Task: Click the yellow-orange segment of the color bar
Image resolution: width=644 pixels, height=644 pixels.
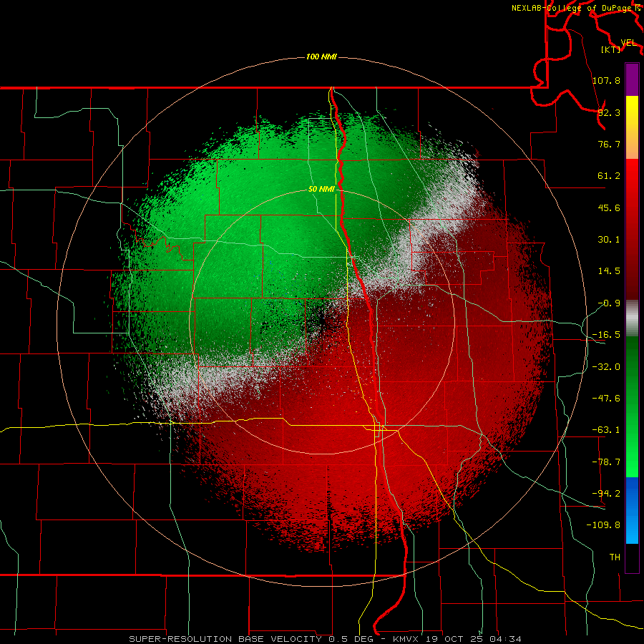Action: pos(632,127)
